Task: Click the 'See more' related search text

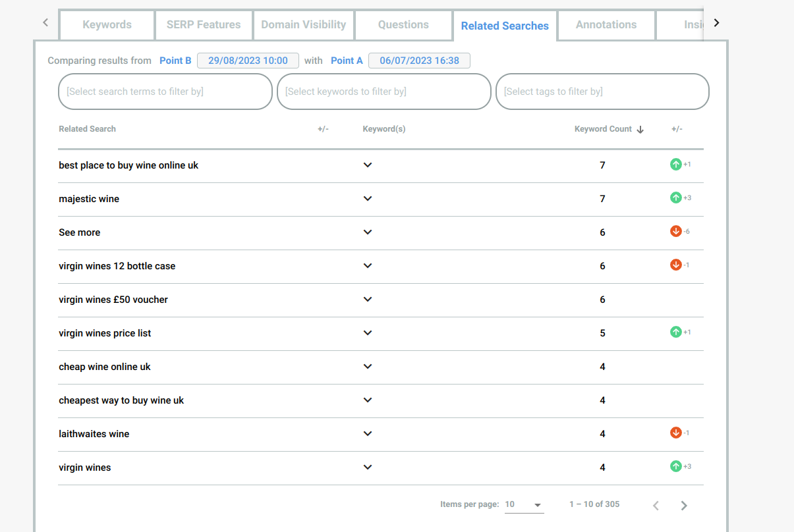Action: tap(80, 232)
